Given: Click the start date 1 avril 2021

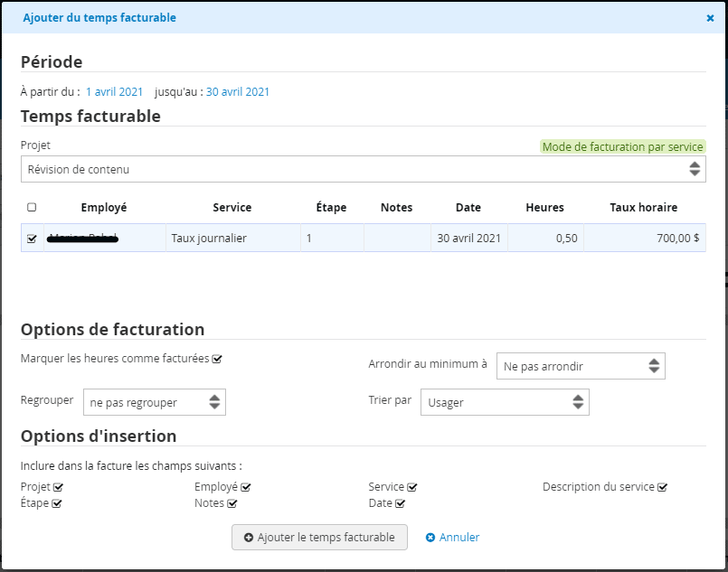Looking at the screenshot, I should [x=114, y=91].
